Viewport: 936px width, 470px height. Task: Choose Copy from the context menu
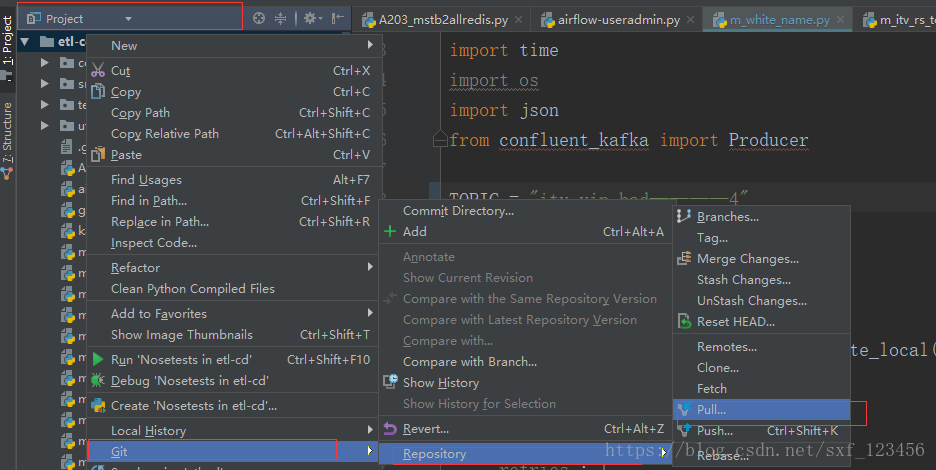(x=234, y=91)
